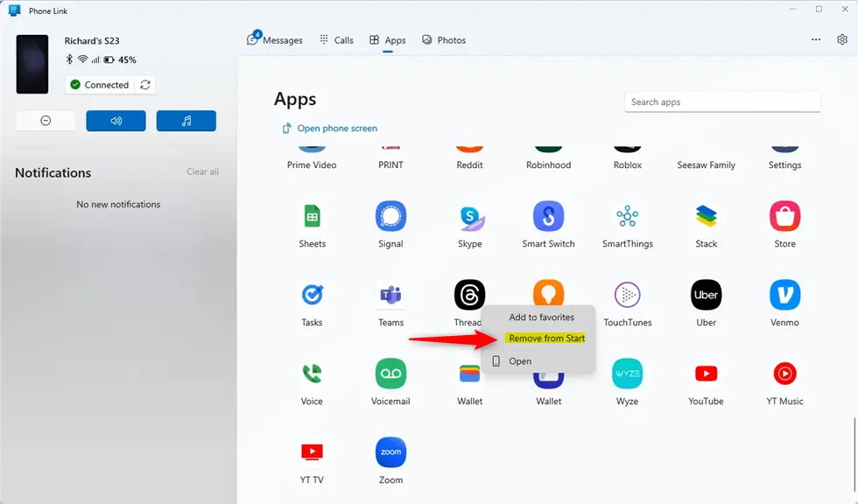Switch to the Messages tab
The width and height of the screenshot is (858, 504).
tap(275, 39)
